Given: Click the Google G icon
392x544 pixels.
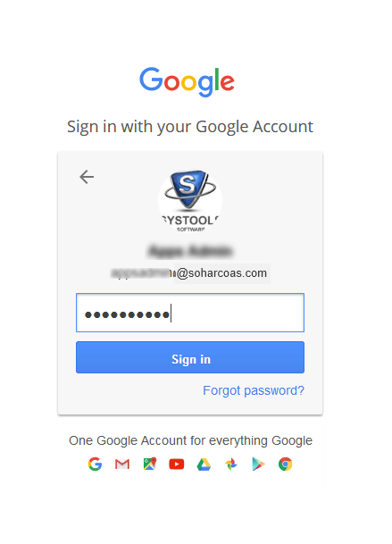Looking at the screenshot, I should tap(95, 464).
